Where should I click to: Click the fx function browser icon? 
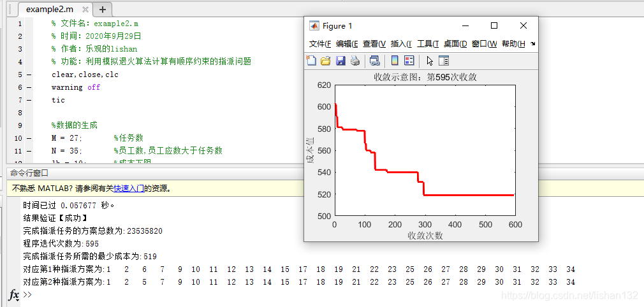(14, 295)
